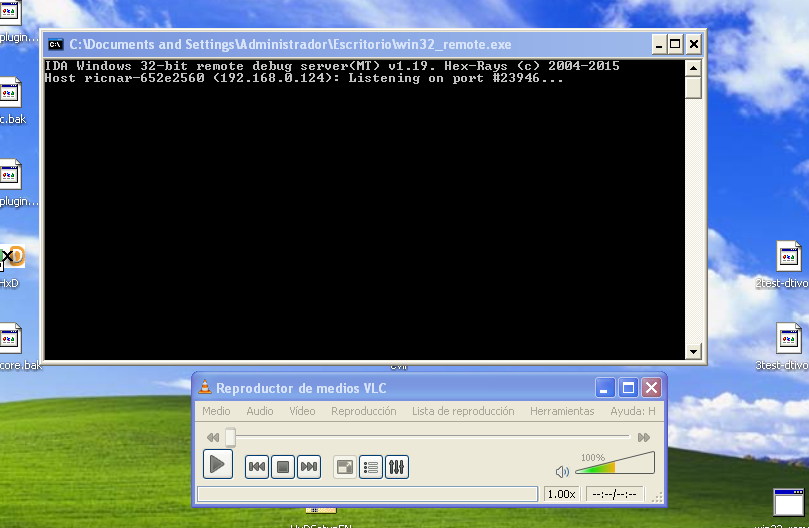This screenshot has width=809, height=528.
Task: Click the 1.00x playback speed indicator
Action: [562, 494]
